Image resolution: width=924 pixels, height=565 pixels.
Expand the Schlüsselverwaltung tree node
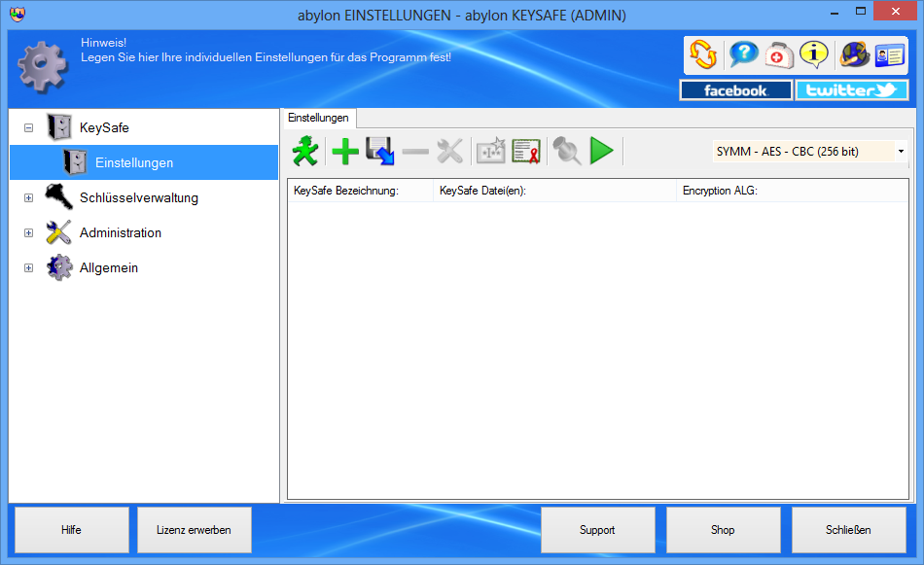28,198
